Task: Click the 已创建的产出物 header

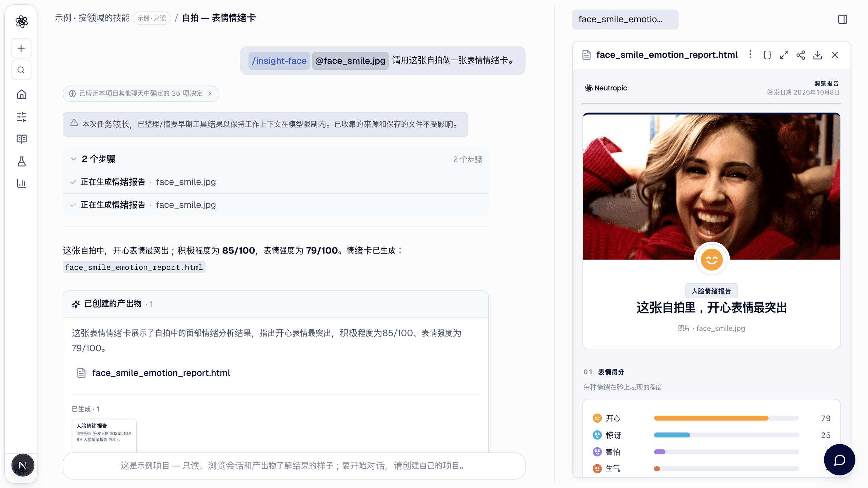Action: [x=276, y=304]
